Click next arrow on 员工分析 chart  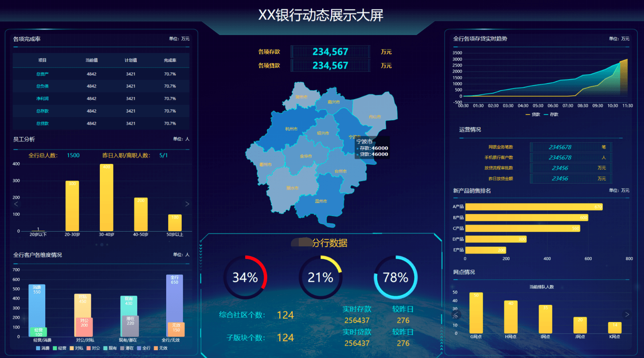coord(187,204)
